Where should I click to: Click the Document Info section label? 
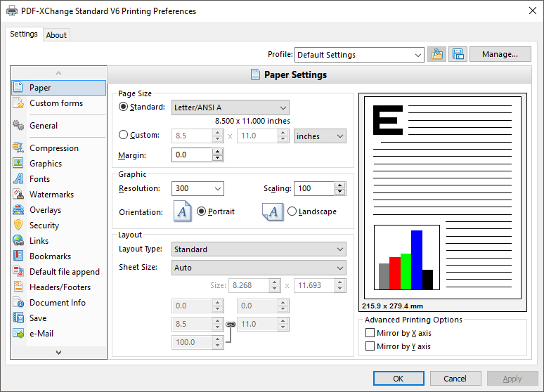58,303
